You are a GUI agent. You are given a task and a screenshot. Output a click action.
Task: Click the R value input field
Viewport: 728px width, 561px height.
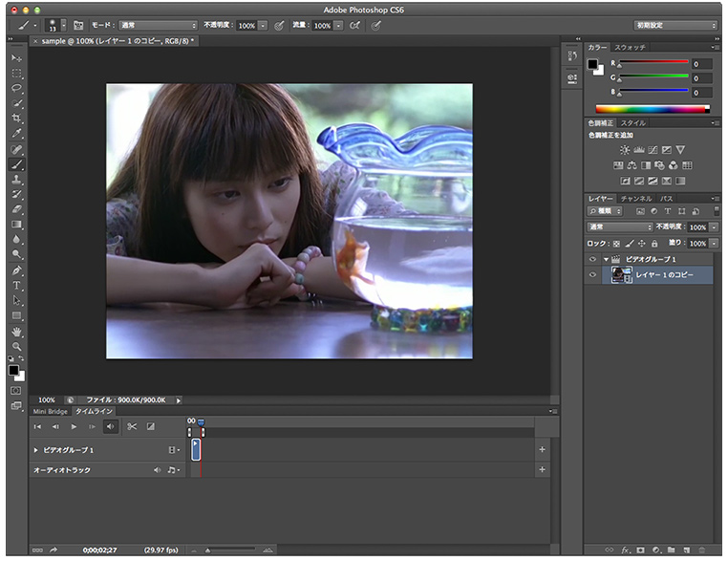coord(701,64)
